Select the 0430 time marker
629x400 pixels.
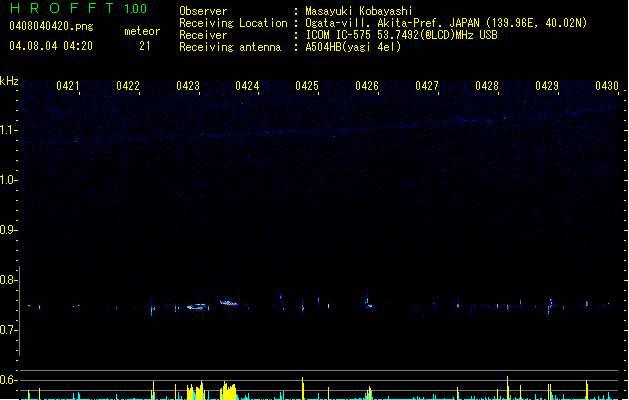(606, 86)
